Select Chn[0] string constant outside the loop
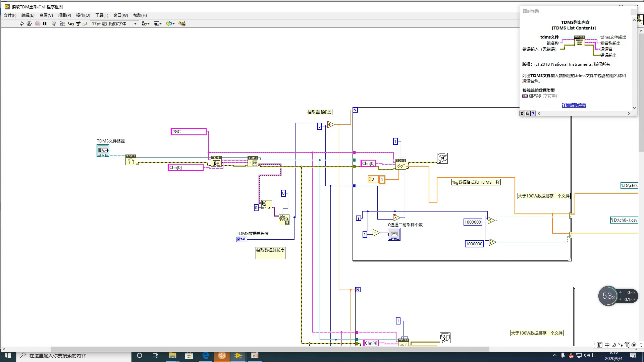Viewport: 644px width, 362px height. point(185,167)
